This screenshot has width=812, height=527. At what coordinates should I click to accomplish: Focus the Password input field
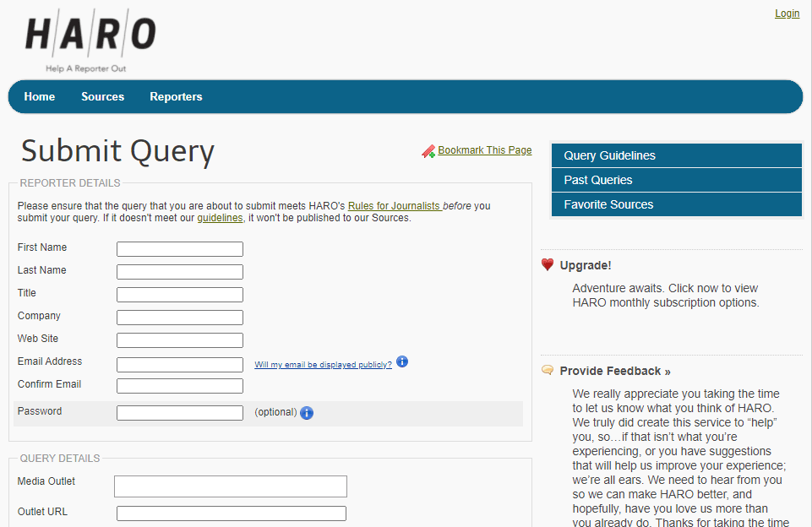pos(180,413)
